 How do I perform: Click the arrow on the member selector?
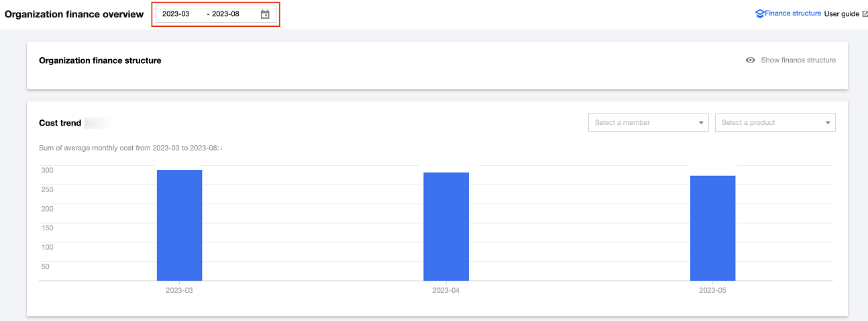pyautogui.click(x=701, y=123)
